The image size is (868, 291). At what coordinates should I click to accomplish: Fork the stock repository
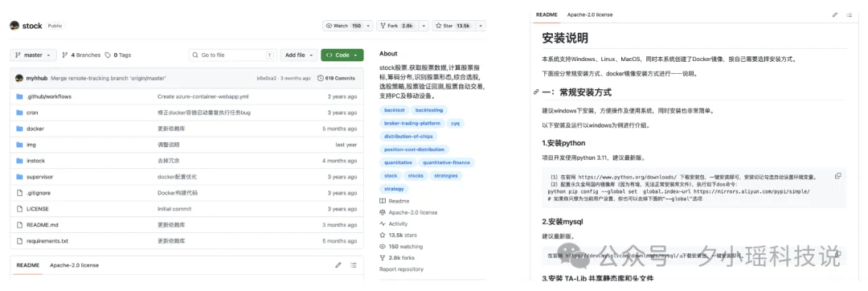point(397,26)
